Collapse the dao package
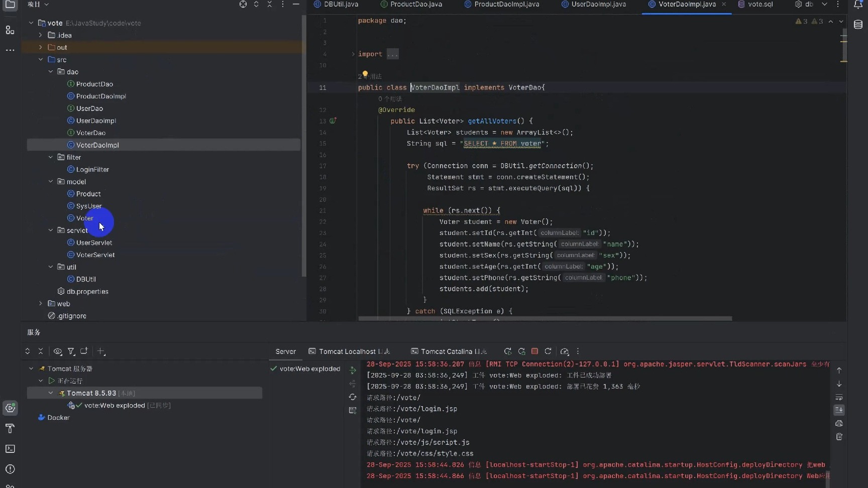This screenshot has width=868, height=488. (x=51, y=72)
